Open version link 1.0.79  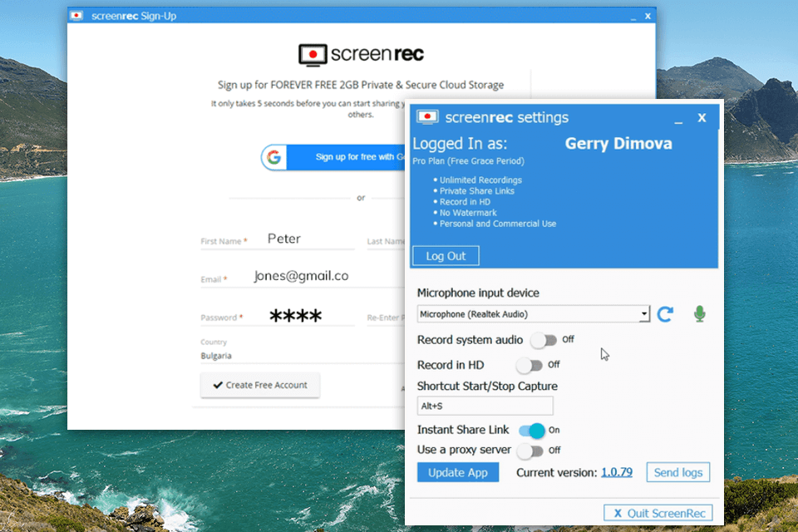click(617, 472)
